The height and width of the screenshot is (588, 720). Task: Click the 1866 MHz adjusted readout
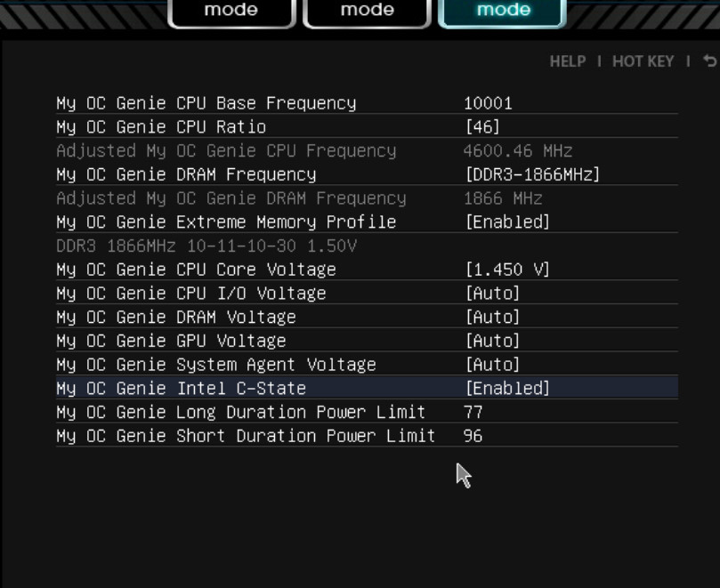502,198
